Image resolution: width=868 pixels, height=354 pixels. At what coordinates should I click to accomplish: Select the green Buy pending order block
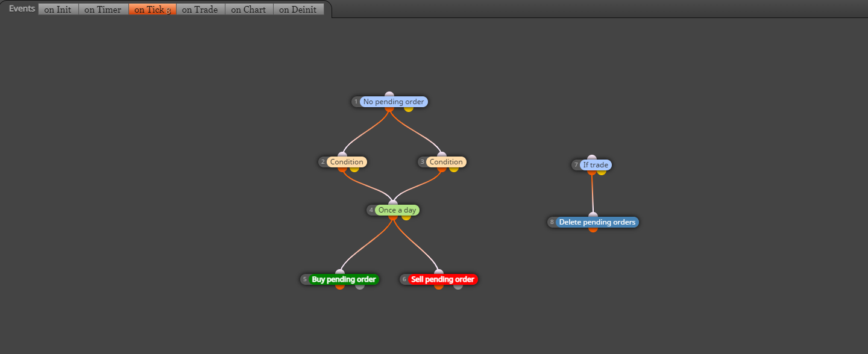point(344,279)
